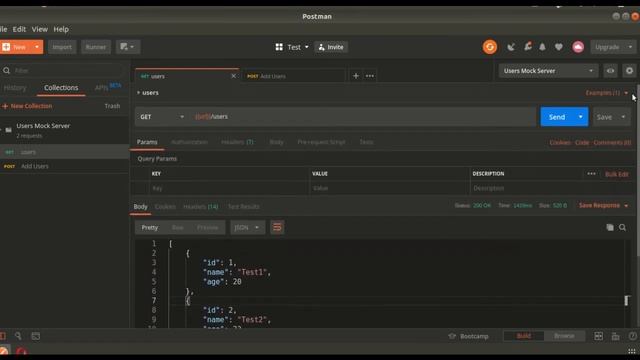Click the Bulk Edit link
The image size is (640, 360).
tap(617, 174)
